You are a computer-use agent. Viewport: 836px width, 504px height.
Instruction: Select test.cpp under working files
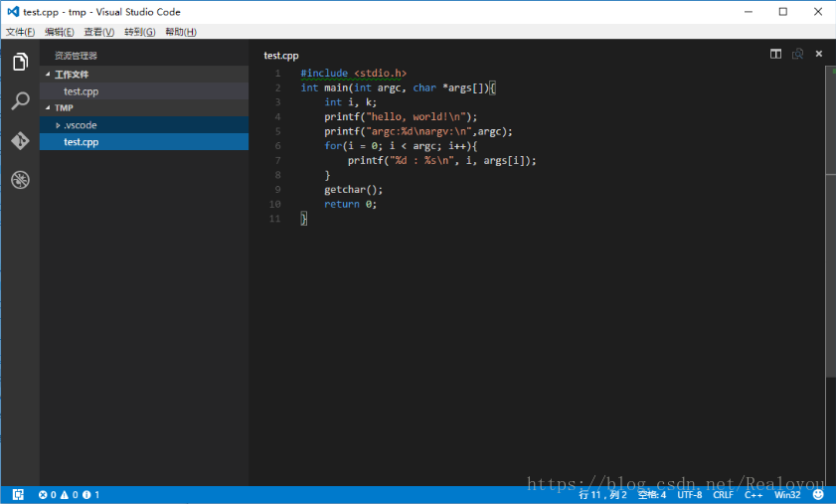[144, 91]
